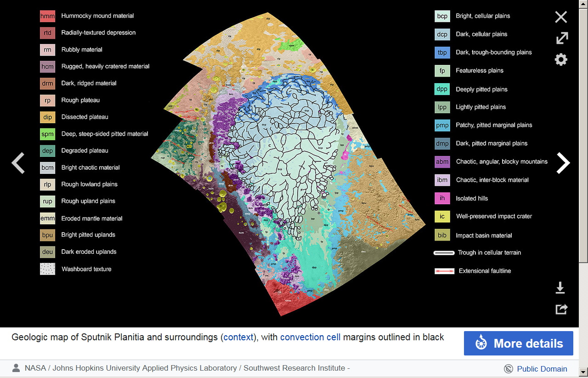
Task: Click 'Deep, steep-sided pitted material' text
Action: 105,134
